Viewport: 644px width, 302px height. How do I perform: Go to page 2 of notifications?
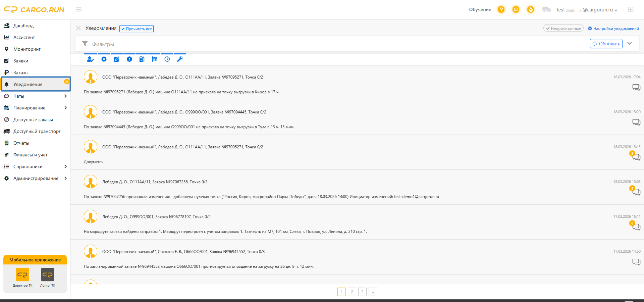pos(352,292)
